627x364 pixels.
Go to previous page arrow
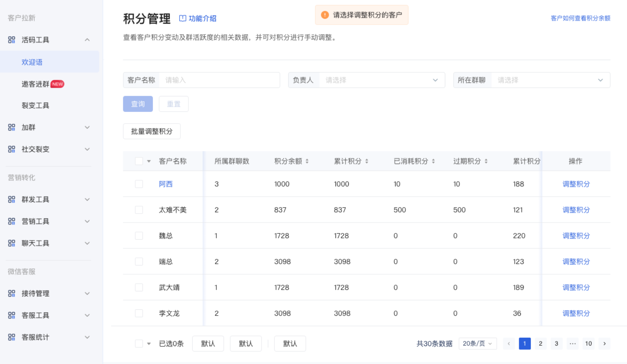pos(509,344)
